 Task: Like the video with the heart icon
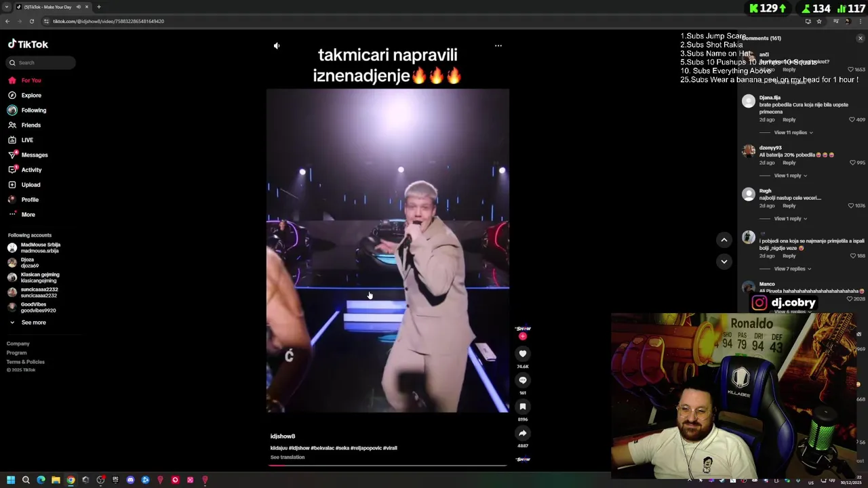pyautogui.click(x=523, y=354)
